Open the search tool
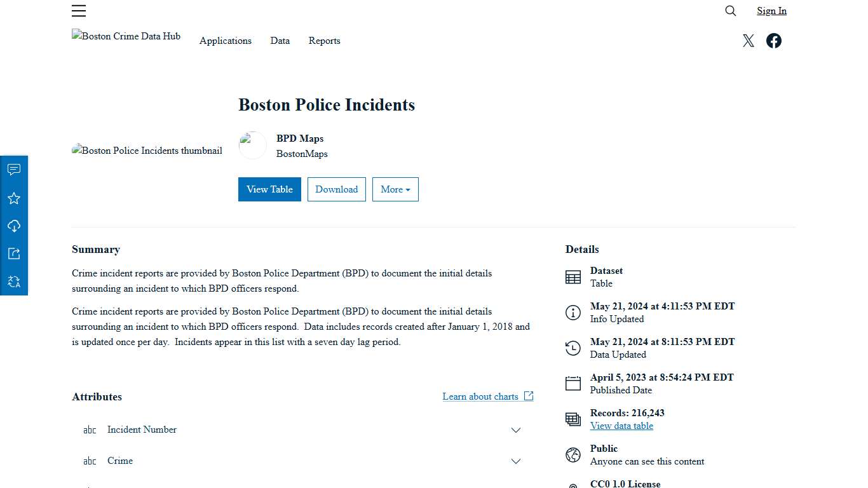868x488 pixels. pyautogui.click(x=730, y=11)
